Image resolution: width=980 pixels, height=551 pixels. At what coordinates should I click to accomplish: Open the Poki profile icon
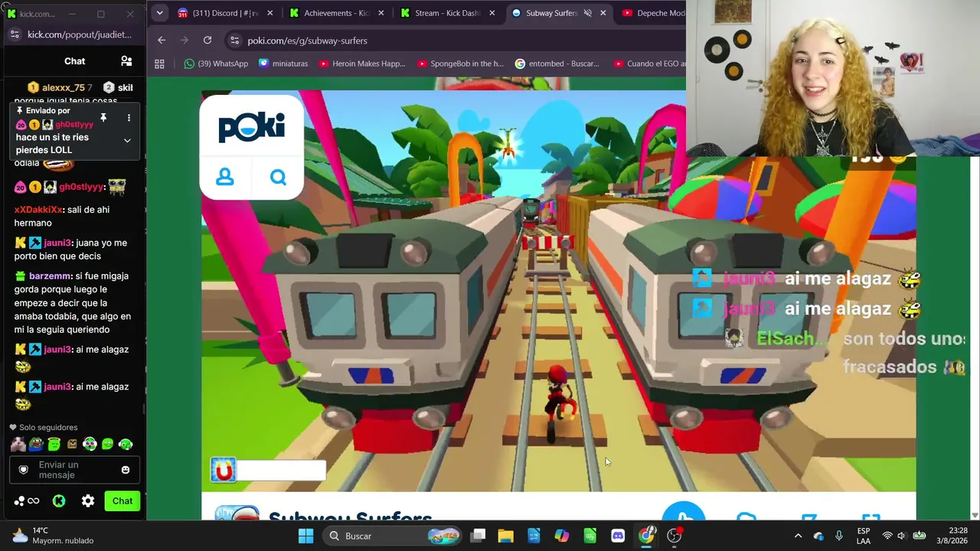(225, 177)
